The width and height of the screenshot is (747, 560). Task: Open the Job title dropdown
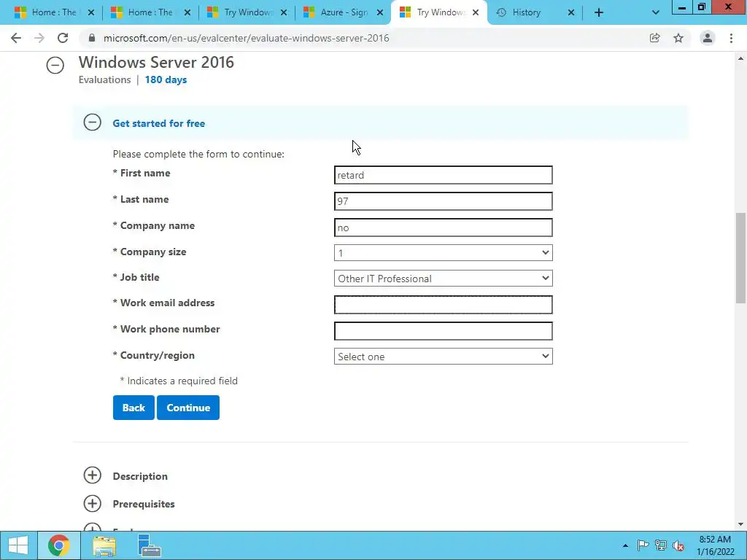pyautogui.click(x=443, y=278)
